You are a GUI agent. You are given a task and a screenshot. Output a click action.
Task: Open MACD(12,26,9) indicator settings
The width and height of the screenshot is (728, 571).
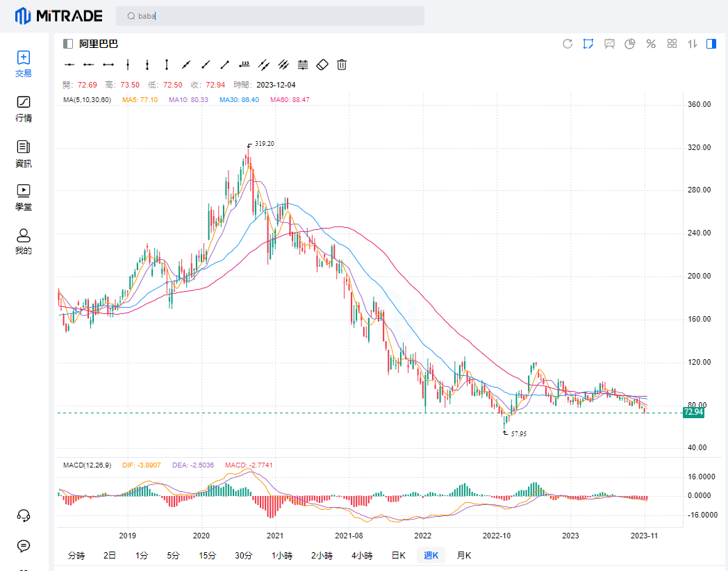pos(87,465)
